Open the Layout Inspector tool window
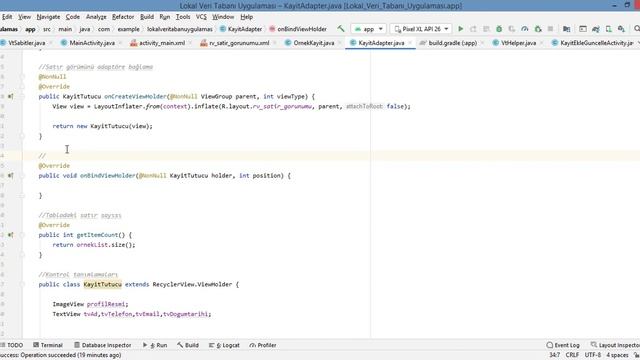Viewport: 640px width, 360px height. (615, 345)
